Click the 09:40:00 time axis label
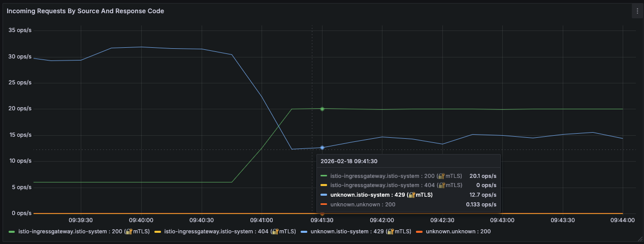This screenshot has height=244, width=644. (x=141, y=221)
